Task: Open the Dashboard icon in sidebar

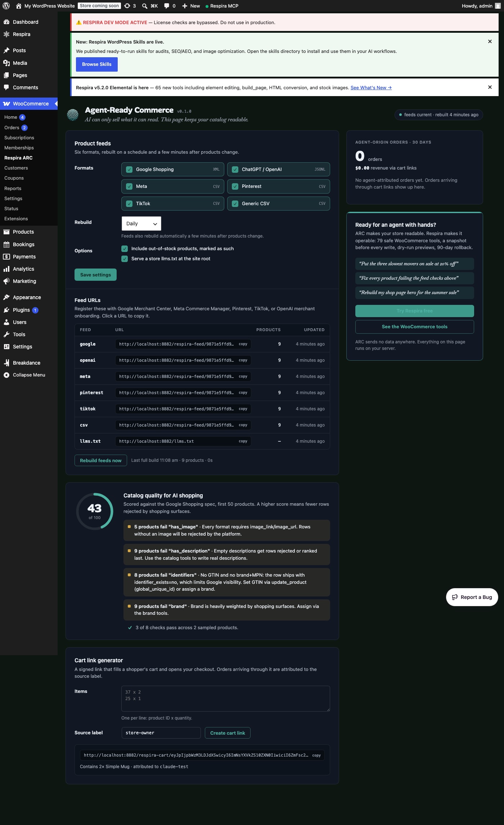Action: 6,22
